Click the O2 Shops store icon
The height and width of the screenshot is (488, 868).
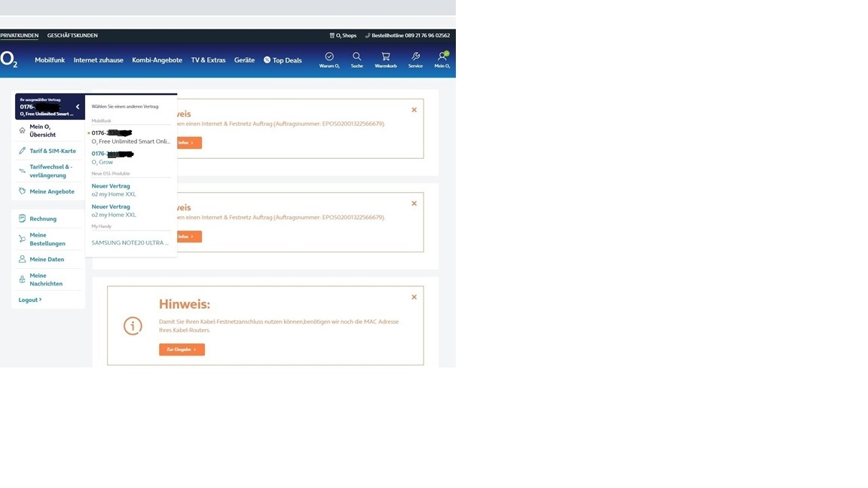332,35
